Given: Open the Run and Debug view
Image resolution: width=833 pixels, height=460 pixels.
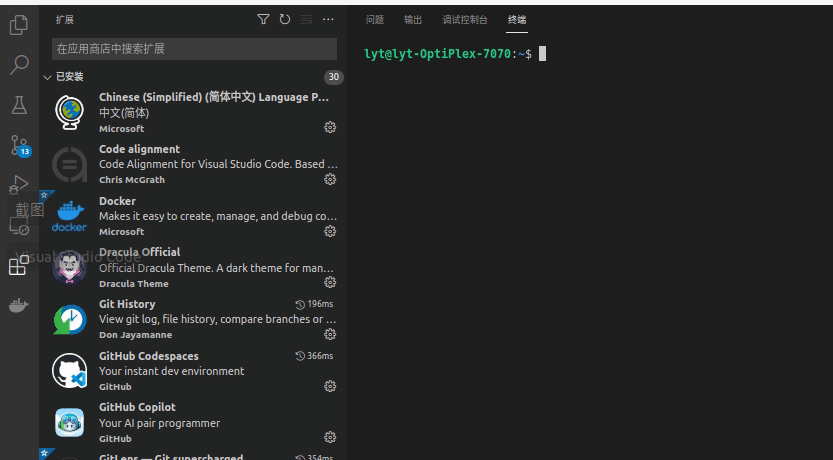Looking at the screenshot, I should (19, 185).
